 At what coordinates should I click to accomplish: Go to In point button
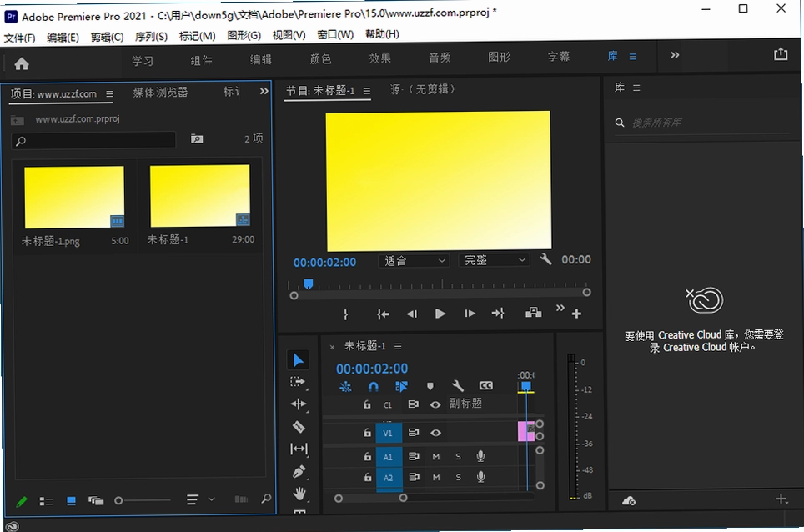point(383,314)
